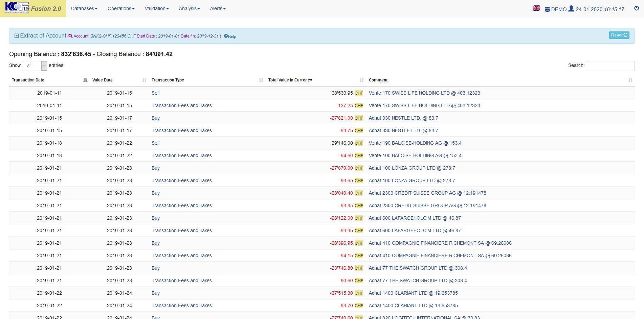Click the UK flag language icon
644x319 pixels.
(536, 8)
